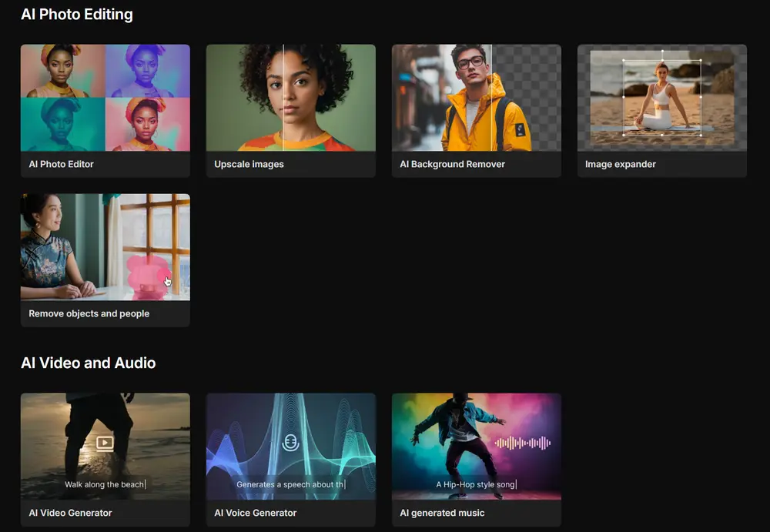Click the 'Upscale images' label
The width and height of the screenshot is (770, 532).
pos(249,164)
